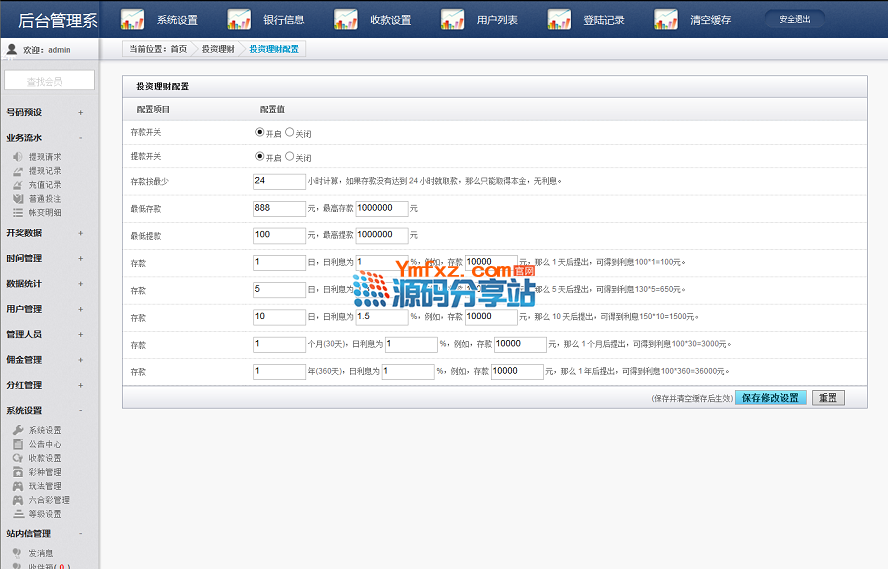
Task: Click the 提现请求 sidebar icon
Action: click(x=18, y=157)
